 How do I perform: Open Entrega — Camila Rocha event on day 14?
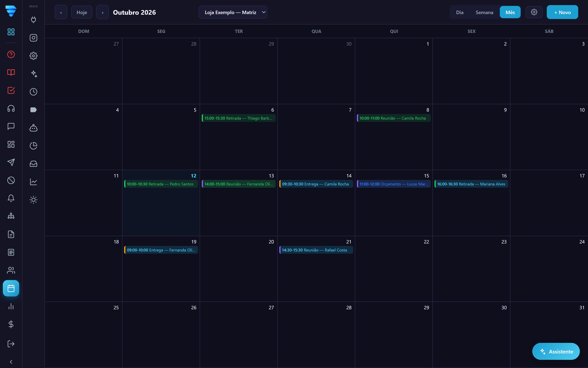[316, 184]
